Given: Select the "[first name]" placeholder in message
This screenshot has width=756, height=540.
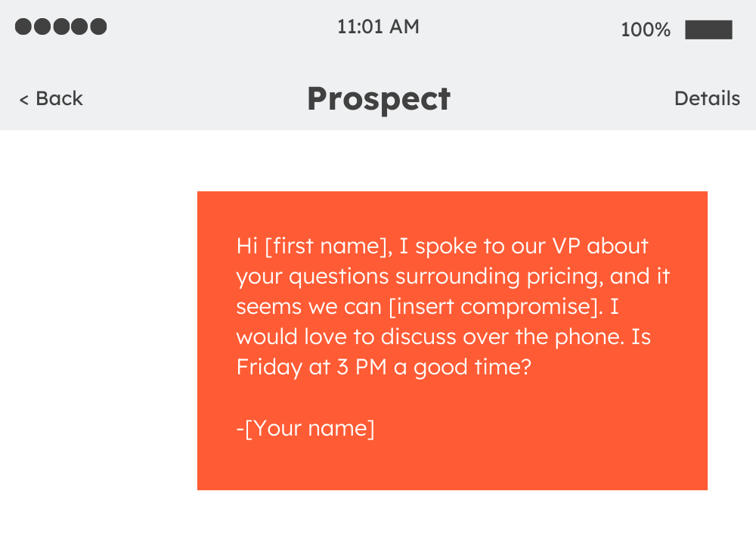Looking at the screenshot, I should 327,247.
